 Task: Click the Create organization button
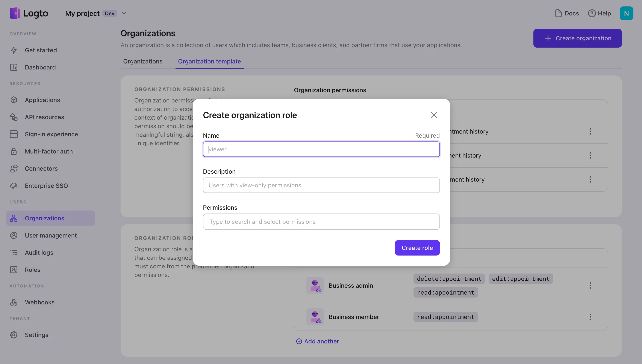[577, 38]
